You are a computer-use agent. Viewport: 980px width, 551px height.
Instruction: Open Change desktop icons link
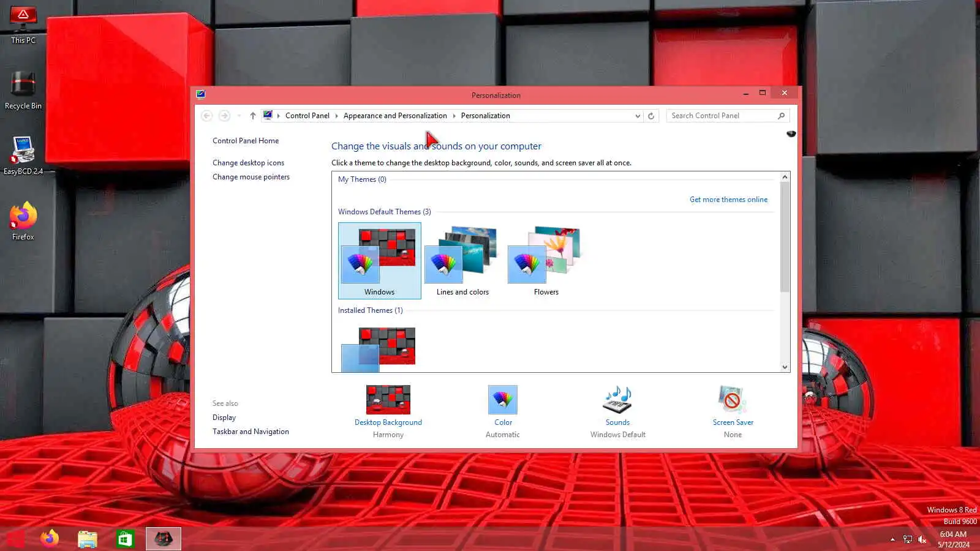[x=248, y=163]
